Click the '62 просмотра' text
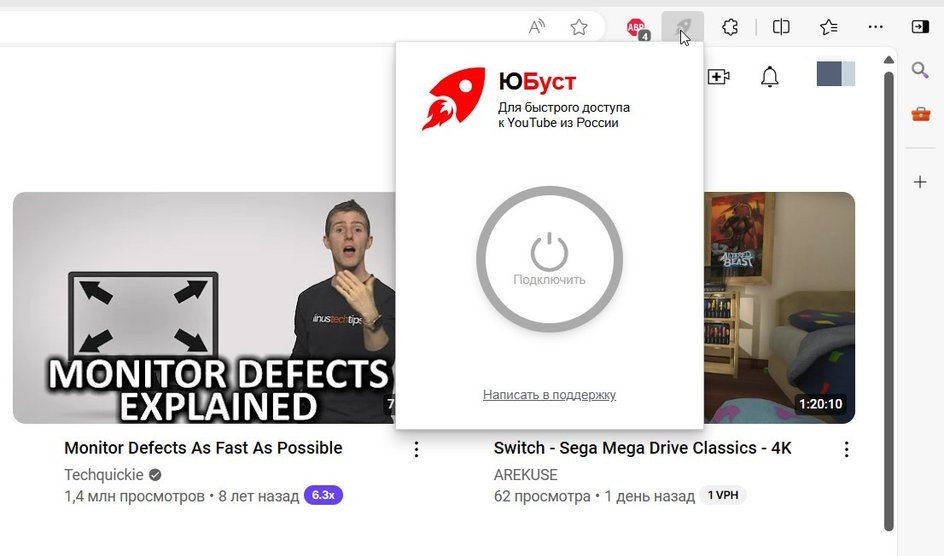944x556 pixels. pos(542,496)
